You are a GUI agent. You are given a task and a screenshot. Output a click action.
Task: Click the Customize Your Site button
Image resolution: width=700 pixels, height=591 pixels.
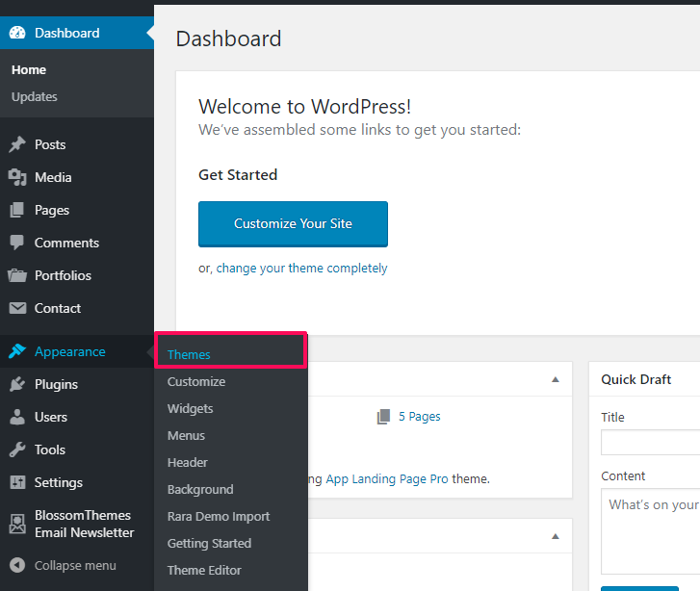[x=293, y=223]
